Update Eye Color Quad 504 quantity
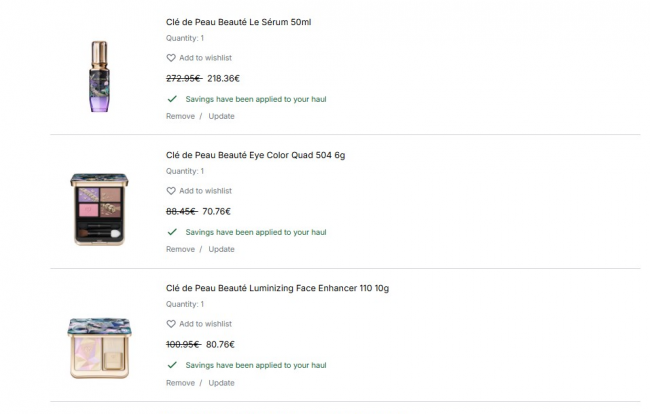Screen dimensions: 650x414 coord(221,249)
